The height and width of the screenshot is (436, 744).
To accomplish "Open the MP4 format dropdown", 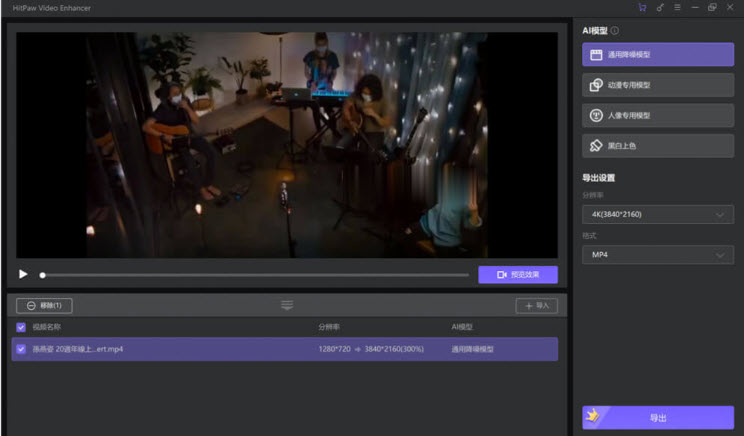I will tap(658, 255).
